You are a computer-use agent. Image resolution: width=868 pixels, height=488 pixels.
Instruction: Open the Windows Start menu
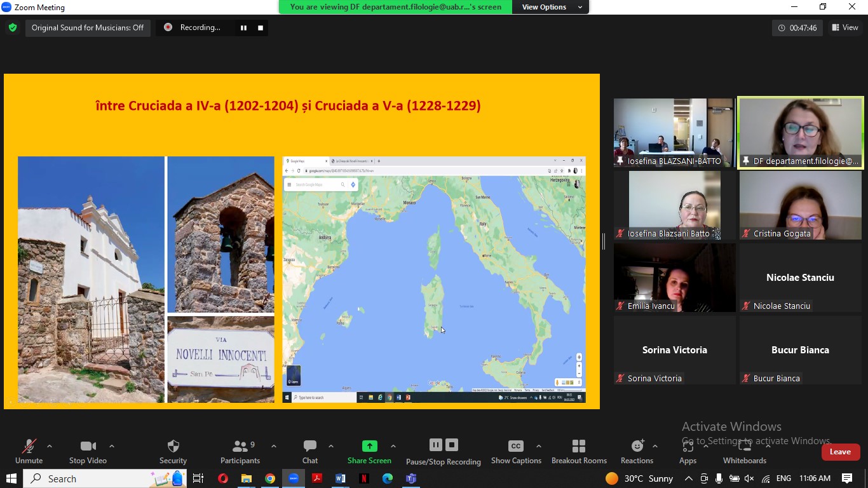(x=11, y=478)
